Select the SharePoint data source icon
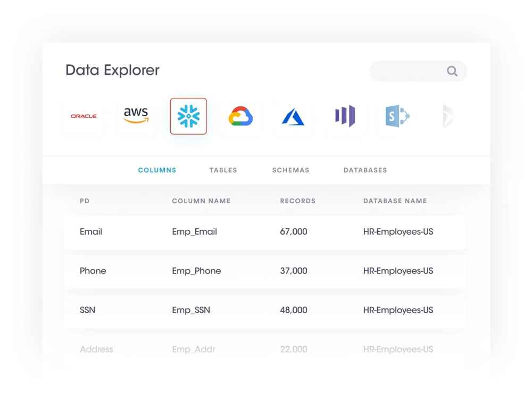532x409 pixels. [397, 116]
